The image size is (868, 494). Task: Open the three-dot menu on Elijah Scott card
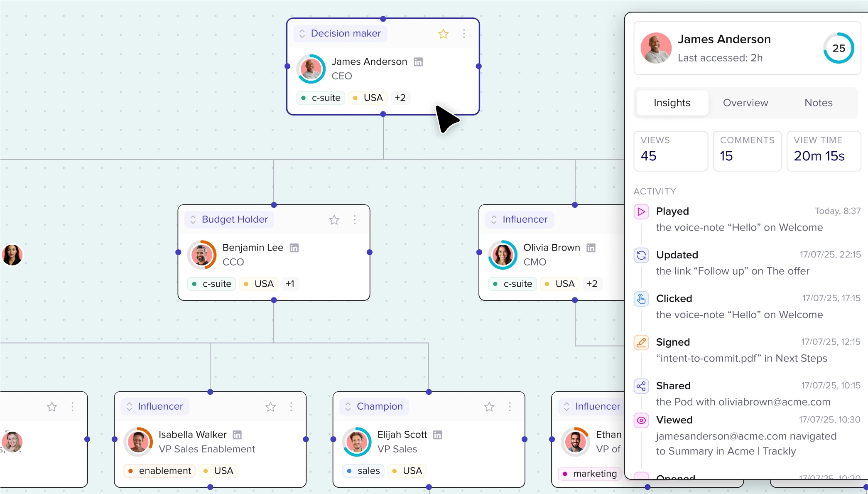click(x=510, y=407)
